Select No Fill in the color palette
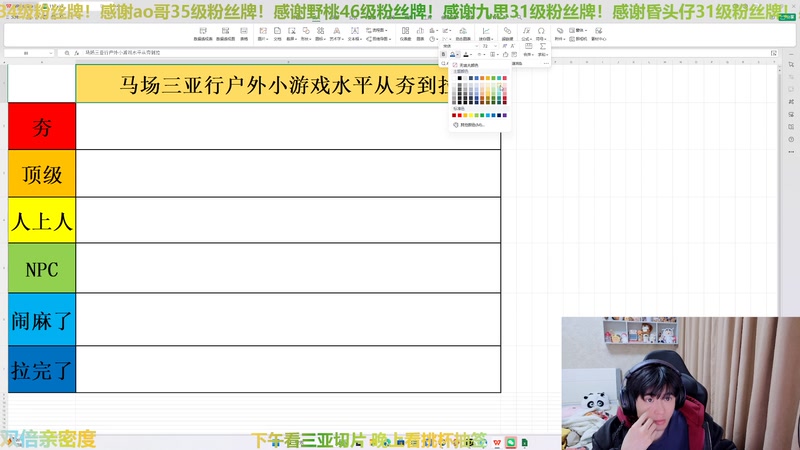The height and width of the screenshot is (450, 800). point(466,65)
